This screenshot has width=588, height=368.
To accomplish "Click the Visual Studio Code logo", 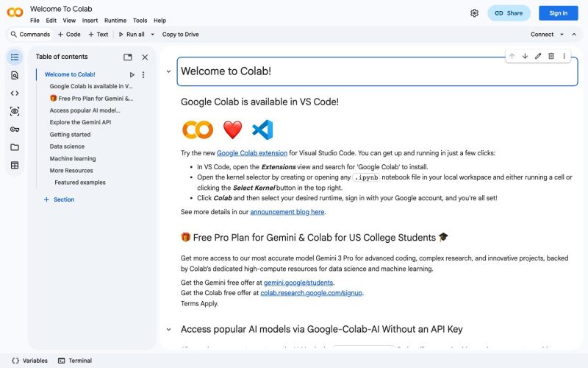I will coord(262,130).
